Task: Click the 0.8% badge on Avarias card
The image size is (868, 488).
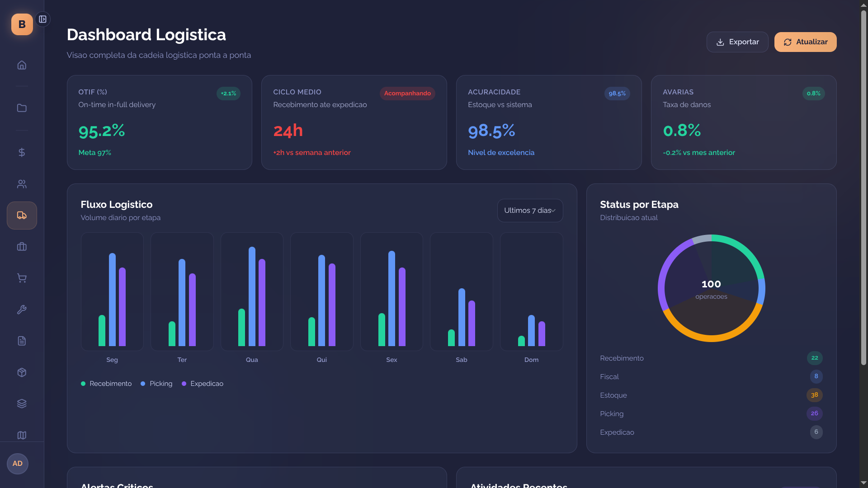Action: pos(813,94)
